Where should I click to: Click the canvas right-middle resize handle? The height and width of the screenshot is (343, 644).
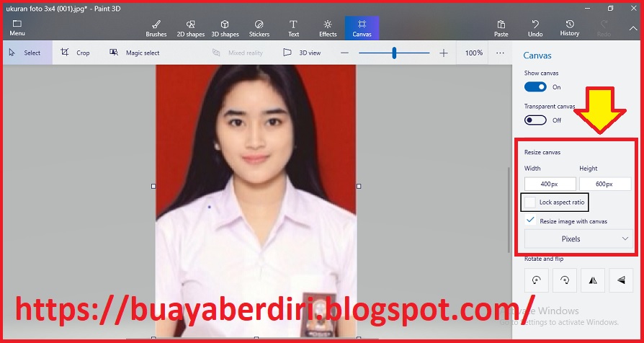(359, 186)
